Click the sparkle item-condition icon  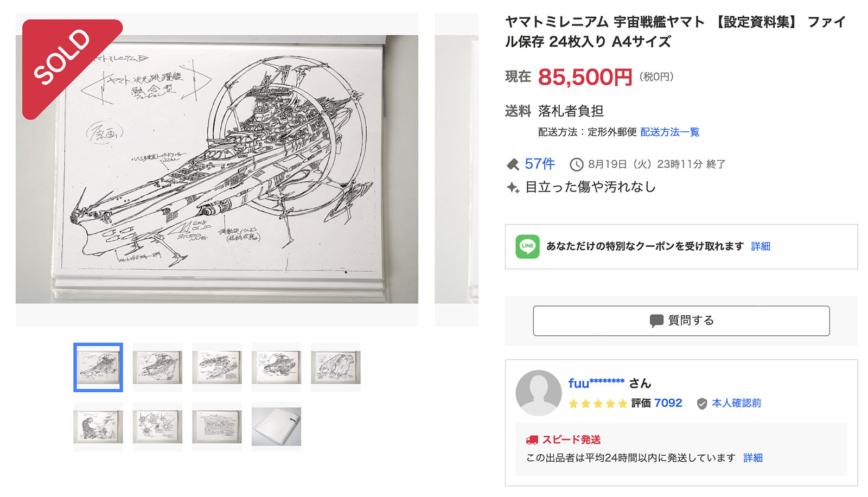tap(513, 188)
